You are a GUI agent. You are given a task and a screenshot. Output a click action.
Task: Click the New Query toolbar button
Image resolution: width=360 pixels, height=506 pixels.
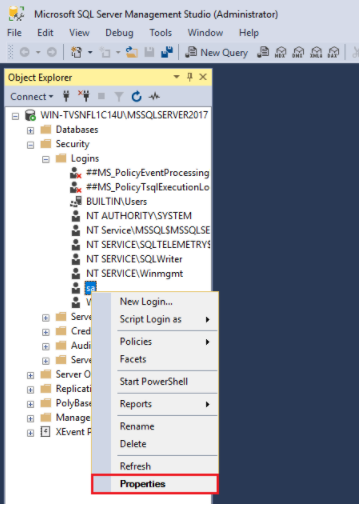217,52
